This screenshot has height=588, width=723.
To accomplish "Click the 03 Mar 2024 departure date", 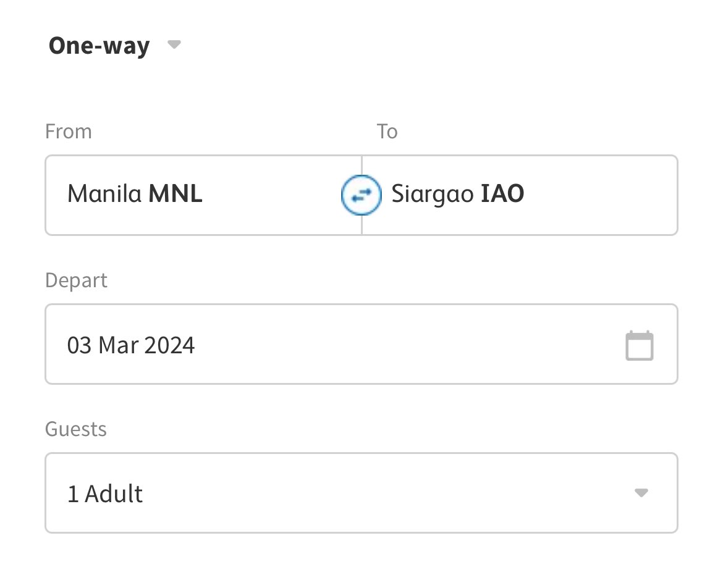I will click(x=131, y=345).
